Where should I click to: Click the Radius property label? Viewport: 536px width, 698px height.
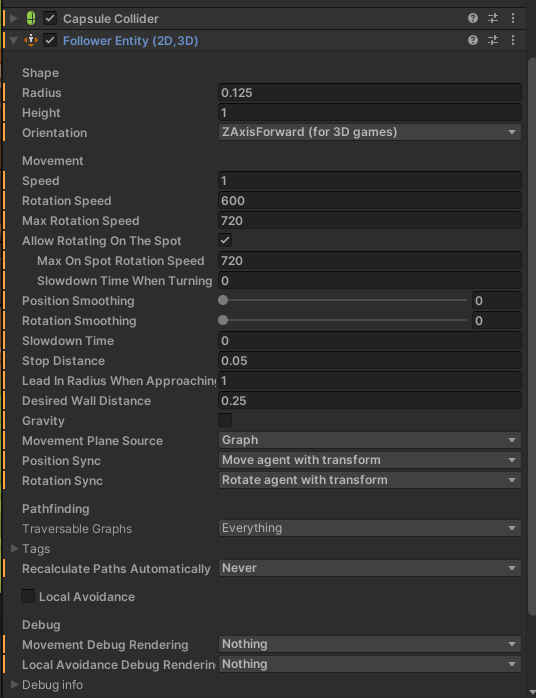pos(42,93)
